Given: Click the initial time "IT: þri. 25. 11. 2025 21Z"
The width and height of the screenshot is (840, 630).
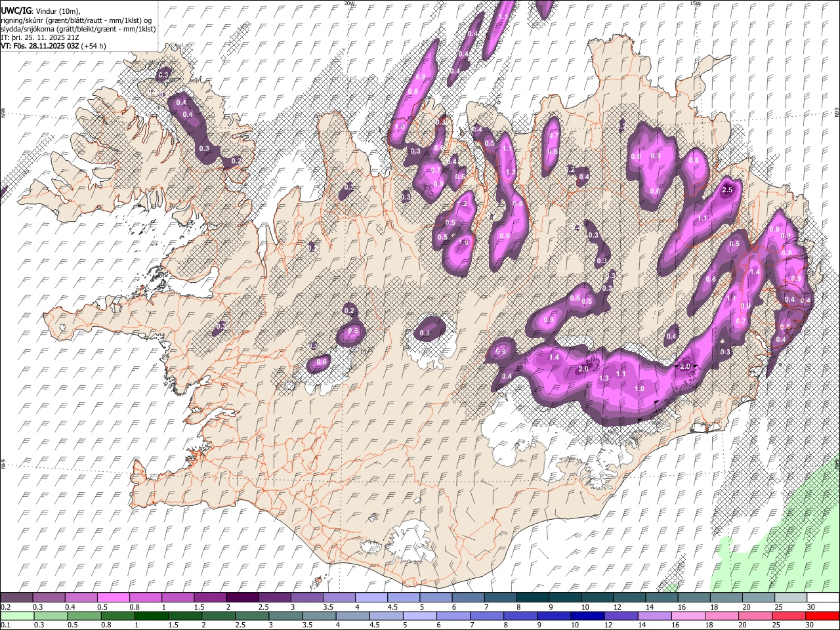Looking at the screenshot, I should 41,37.
